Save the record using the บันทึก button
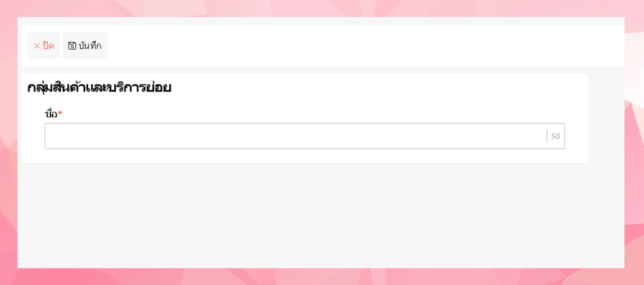Viewport: 644px width, 285px height. pos(85,46)
